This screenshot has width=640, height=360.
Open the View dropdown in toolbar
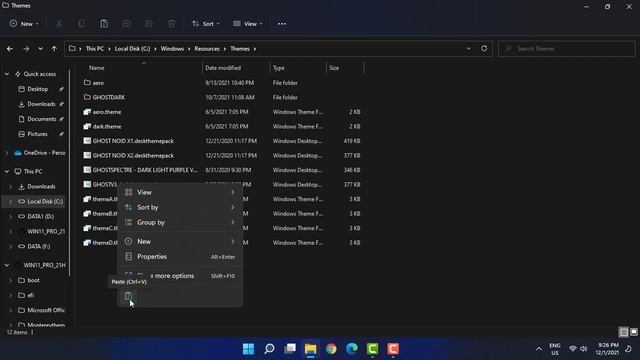tap(248, 24)
